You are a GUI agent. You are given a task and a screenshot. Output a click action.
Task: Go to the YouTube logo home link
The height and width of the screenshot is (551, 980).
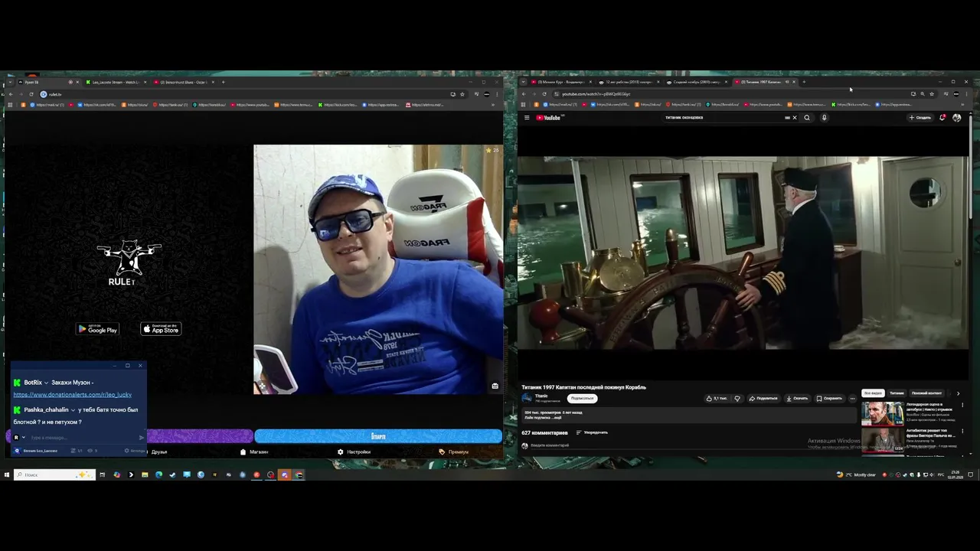pos(550,118)
